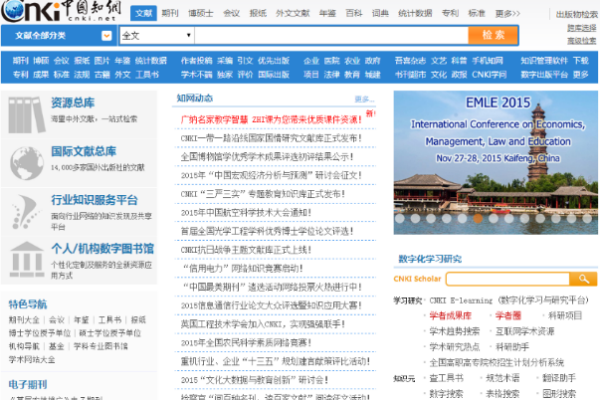Open 翻译助手 link
The width and height of the screenshot is (600, 400).
coord(559,378)
